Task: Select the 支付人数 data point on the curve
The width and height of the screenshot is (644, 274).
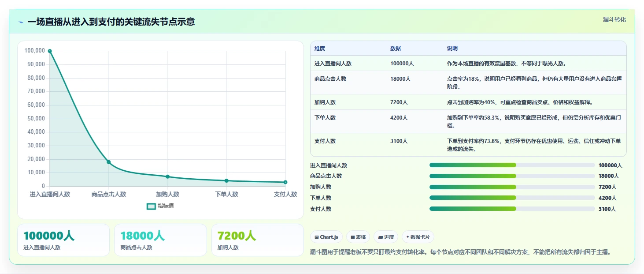Action: 285,182
